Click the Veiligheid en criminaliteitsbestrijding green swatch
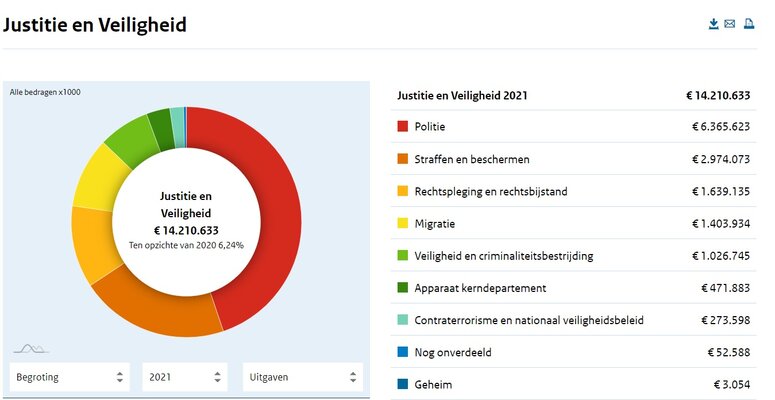775x400 pixels. (403, 255)
